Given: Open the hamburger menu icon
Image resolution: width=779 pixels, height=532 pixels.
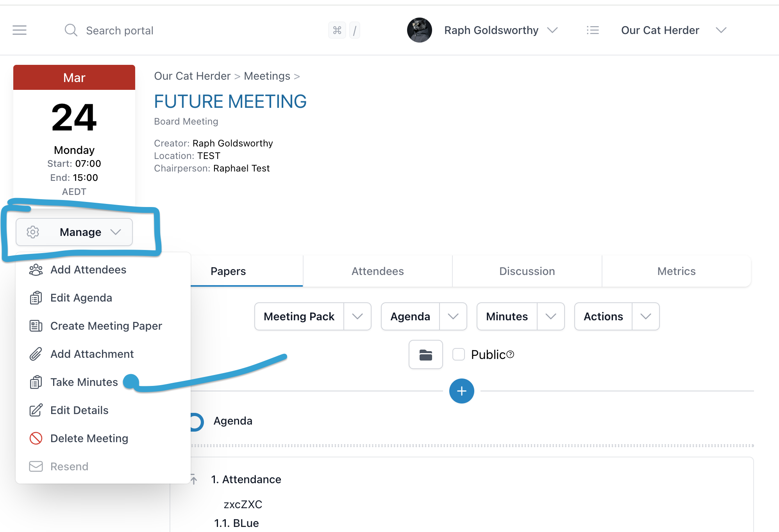Looking at the screenshot, I should 20,30.
